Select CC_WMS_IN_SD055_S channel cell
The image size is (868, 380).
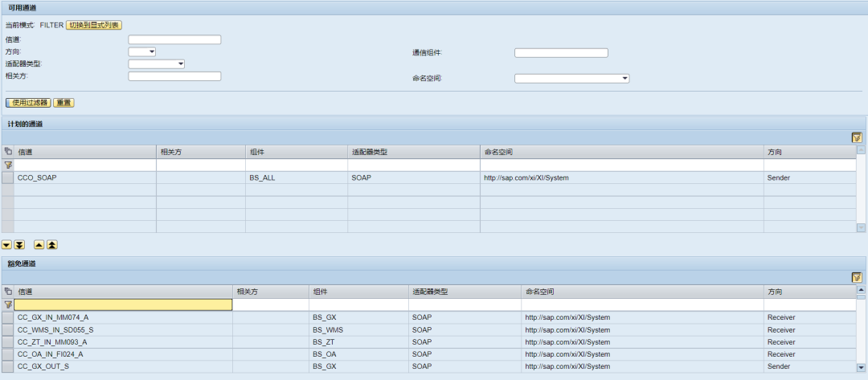point(123,329)
